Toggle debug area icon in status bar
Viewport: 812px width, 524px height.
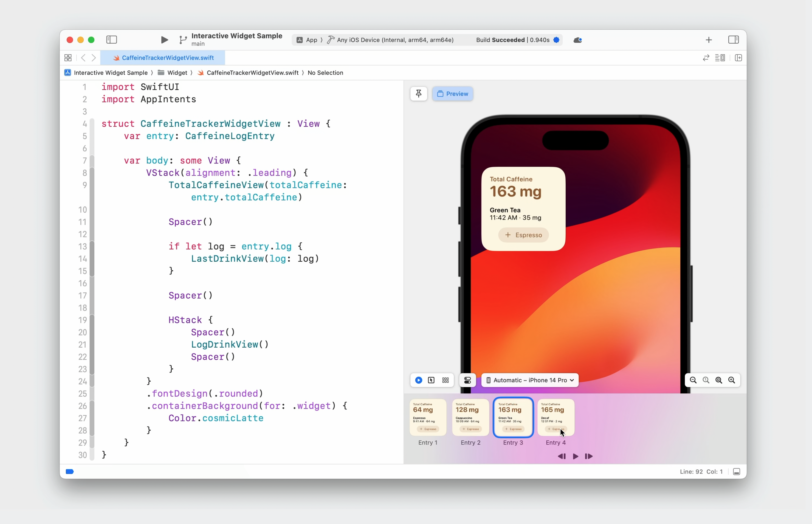click(737, 472)
